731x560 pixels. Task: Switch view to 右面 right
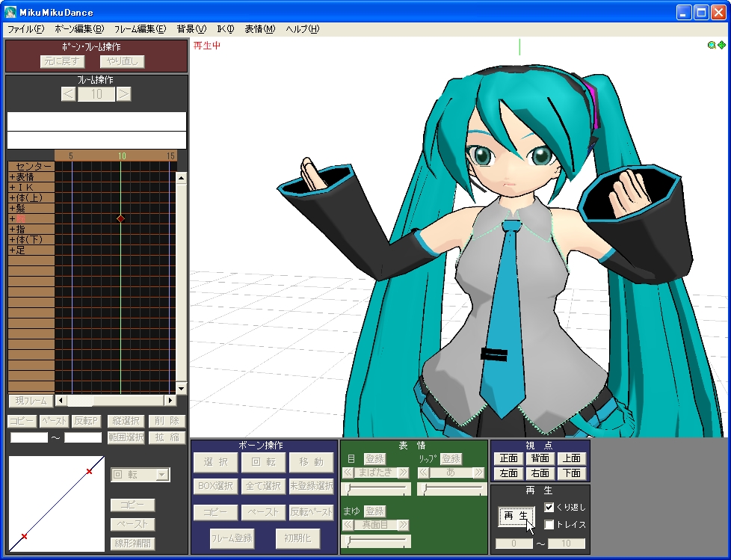(540, 473)
